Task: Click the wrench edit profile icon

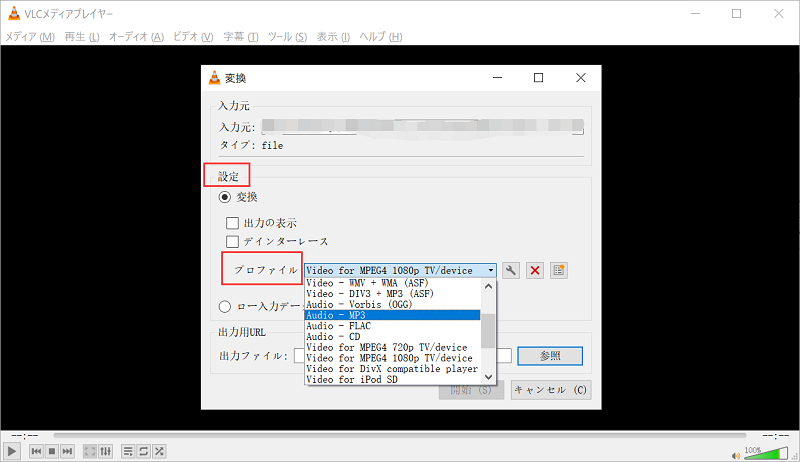Action: (x=511, y=270)
